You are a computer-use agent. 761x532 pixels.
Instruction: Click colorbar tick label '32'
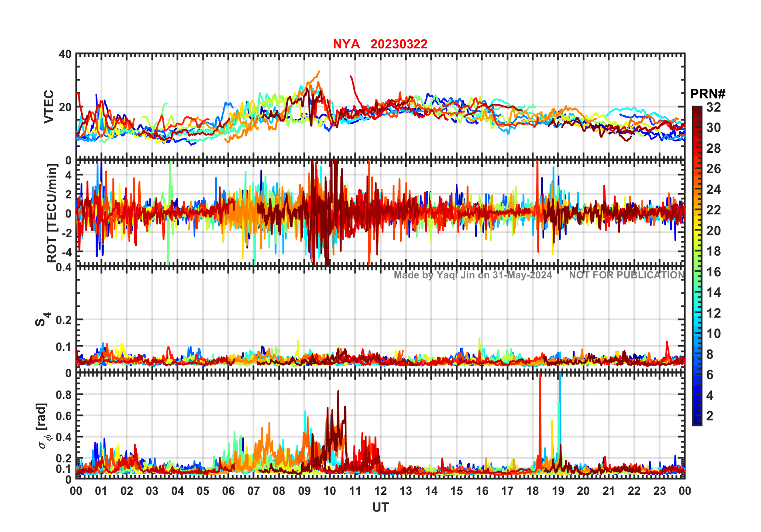pyautogui.click(x=713, y=107)
